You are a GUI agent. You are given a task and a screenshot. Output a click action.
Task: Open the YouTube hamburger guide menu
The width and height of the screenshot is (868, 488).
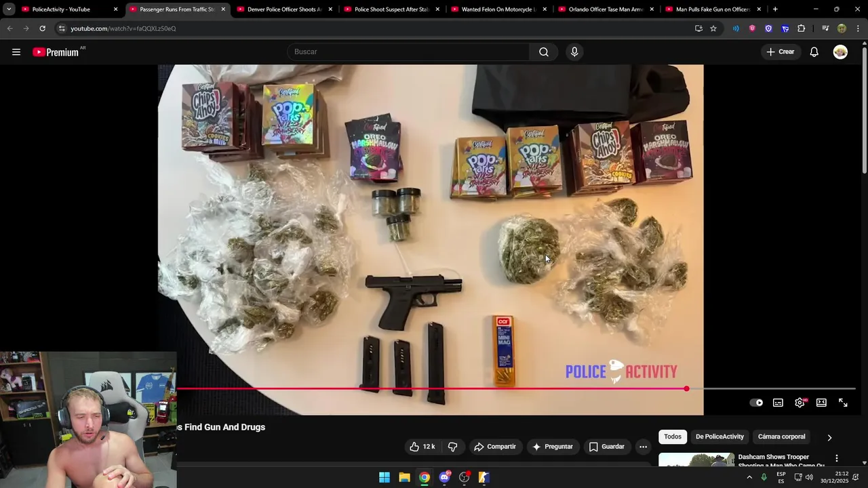tap(16, 52)
